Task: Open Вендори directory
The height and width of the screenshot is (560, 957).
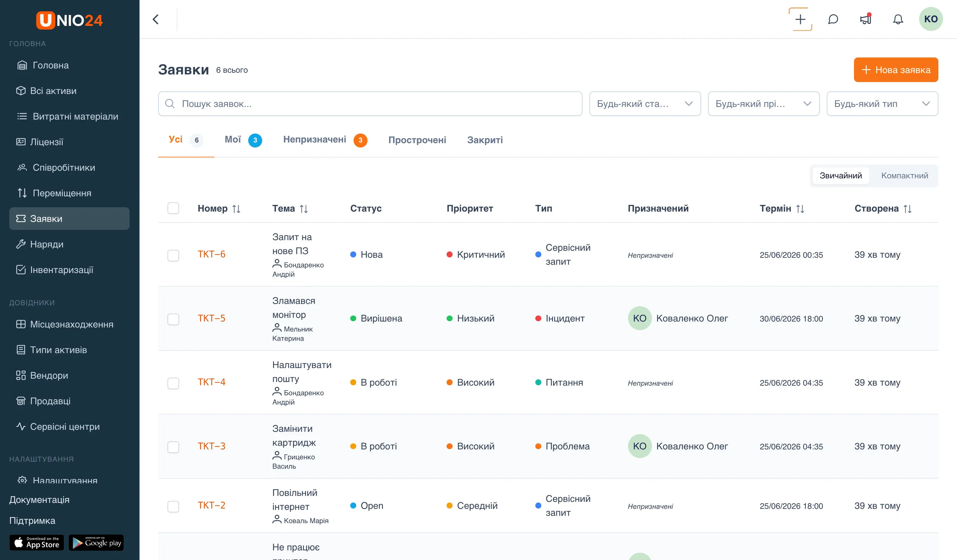Action: (x=69, y=375)
